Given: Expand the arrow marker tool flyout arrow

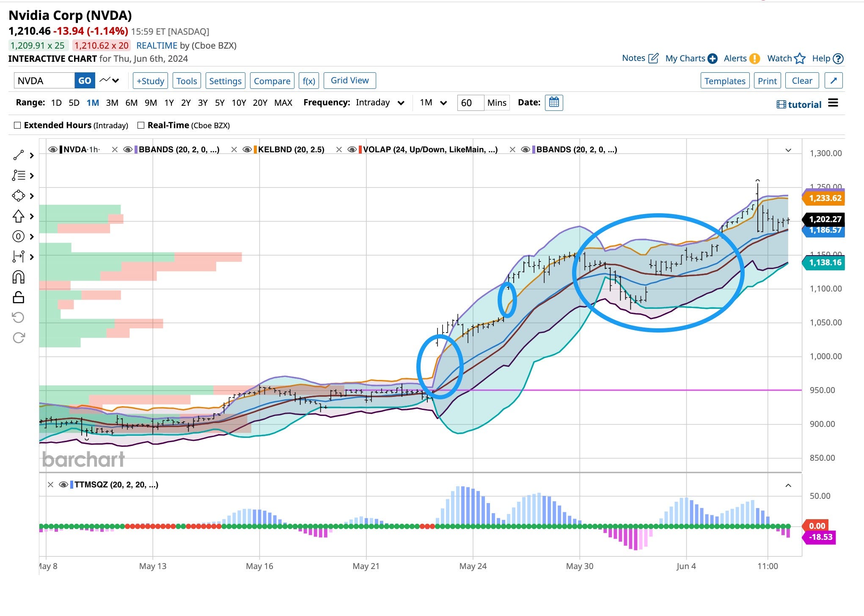Looking at the screenshot, I should tap(32, 216).
